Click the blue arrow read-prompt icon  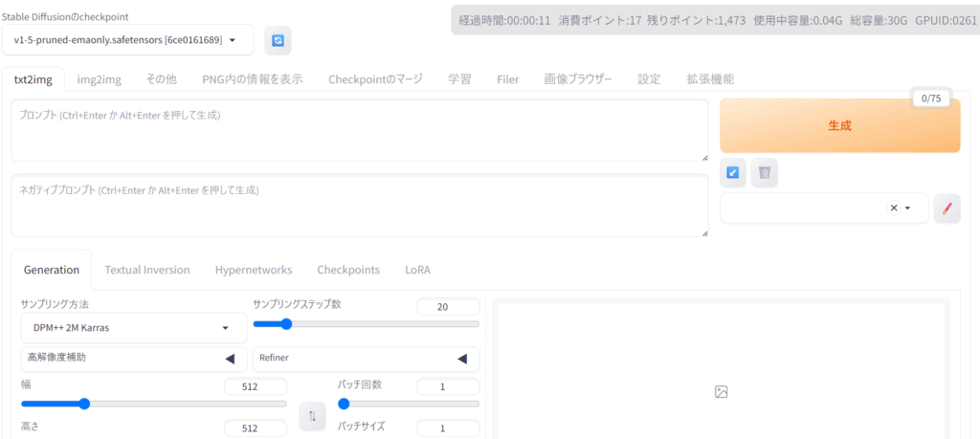point(733,172)
